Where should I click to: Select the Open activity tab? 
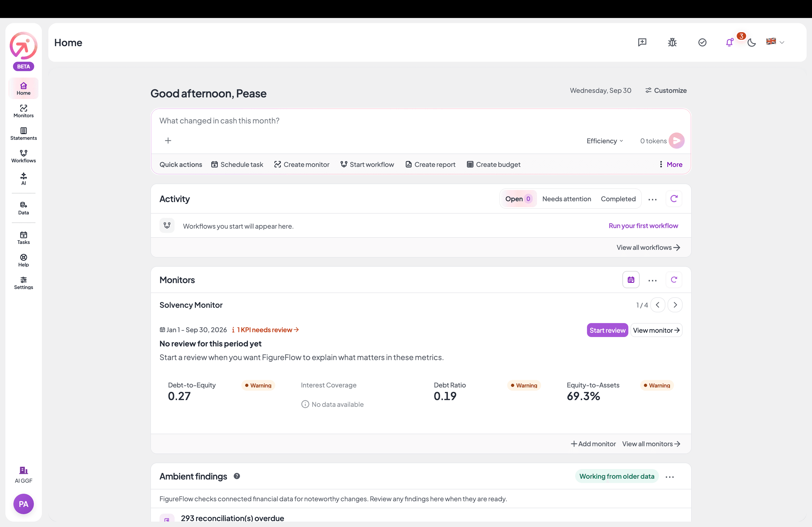click(x=519, y=199)
